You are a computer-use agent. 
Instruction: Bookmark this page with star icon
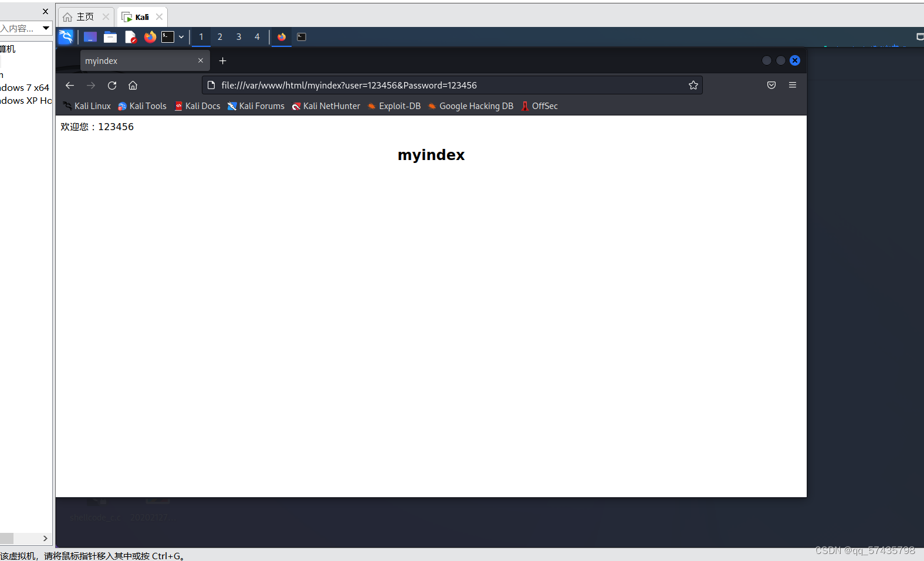coord(693,85)
